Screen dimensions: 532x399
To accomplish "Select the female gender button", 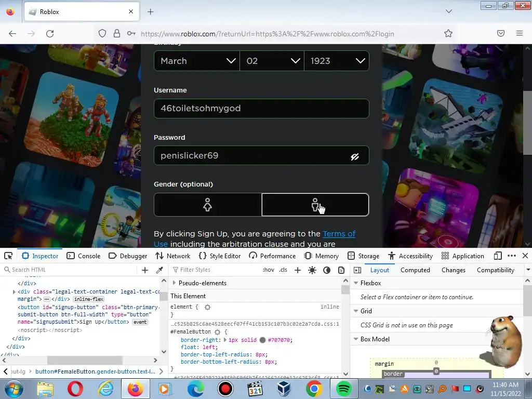I will (208, 205).
